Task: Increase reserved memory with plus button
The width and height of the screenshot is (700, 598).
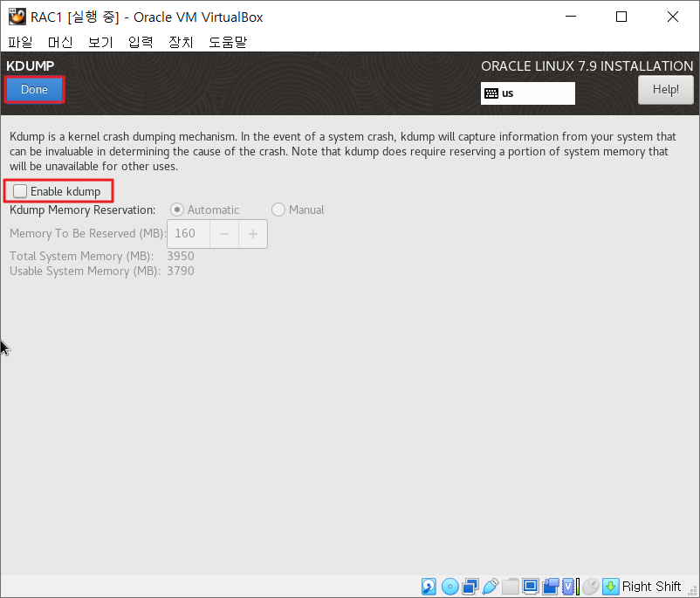Action: [x=253, y=234]
